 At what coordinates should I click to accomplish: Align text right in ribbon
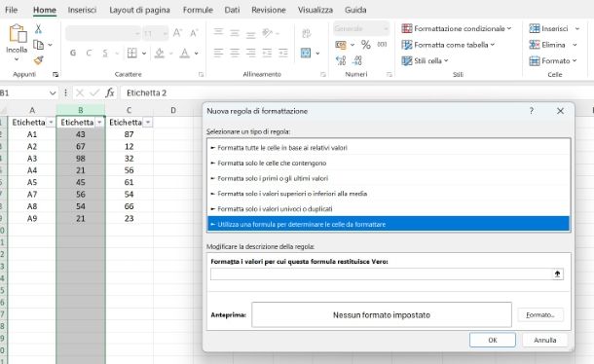pos(251,53)
